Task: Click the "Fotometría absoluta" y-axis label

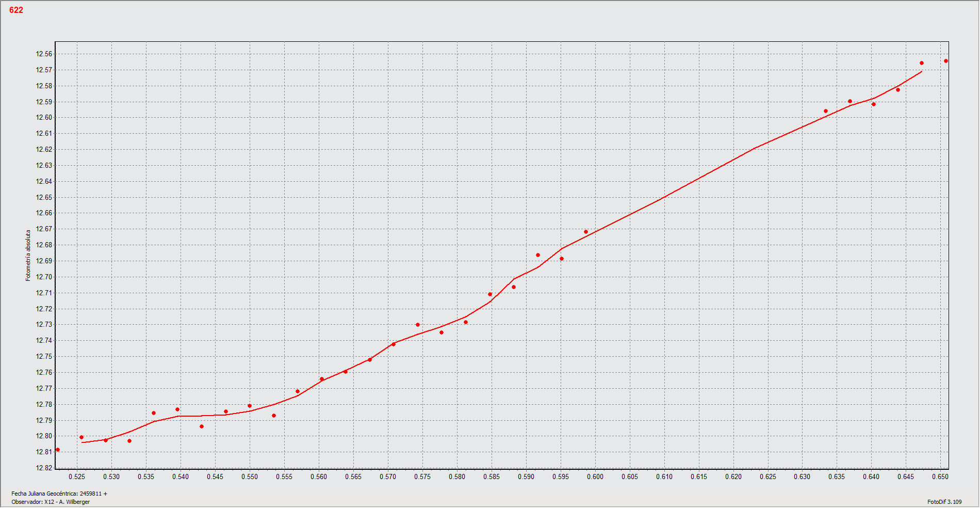Action: 28,256
